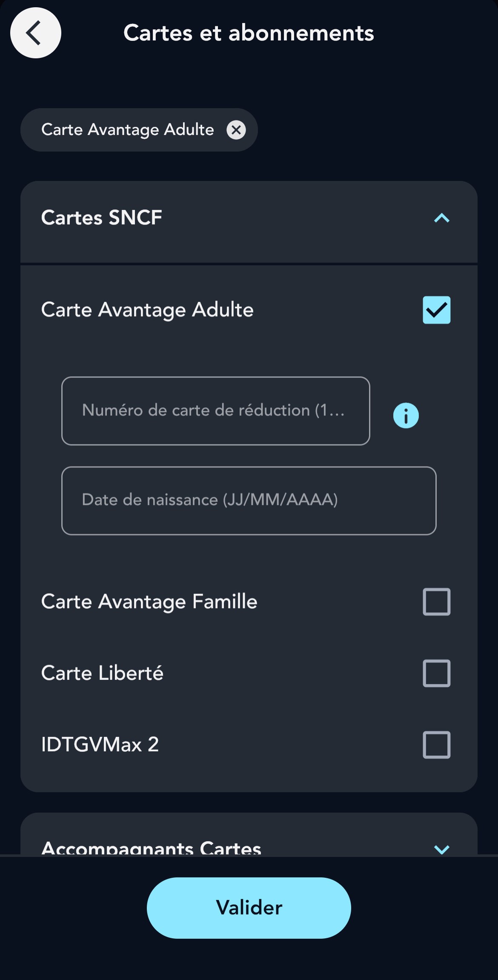Remove the Carte Avantage Adulte chip

[x=236, y=130]
